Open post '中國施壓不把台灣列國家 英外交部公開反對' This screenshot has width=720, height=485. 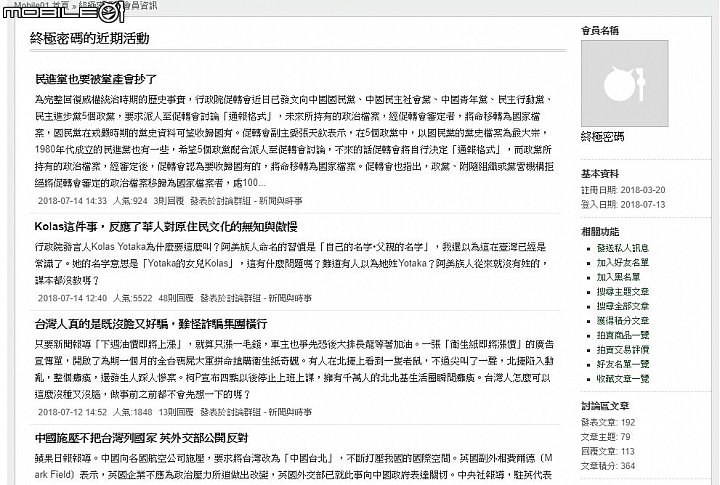click(x=141, y=438)
